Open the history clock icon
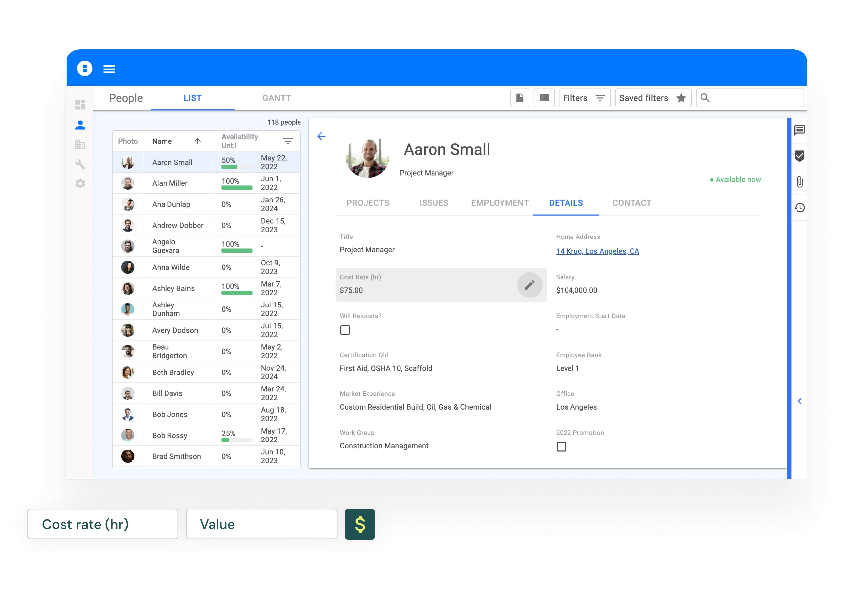Screen dimensions: 868x611 [x=799, y=208]
